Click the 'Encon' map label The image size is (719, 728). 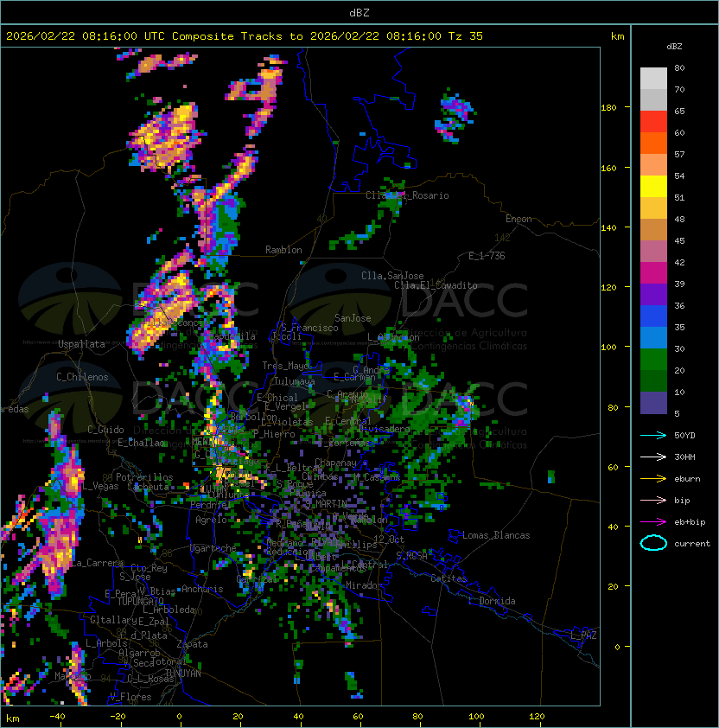tap(519, 219)
